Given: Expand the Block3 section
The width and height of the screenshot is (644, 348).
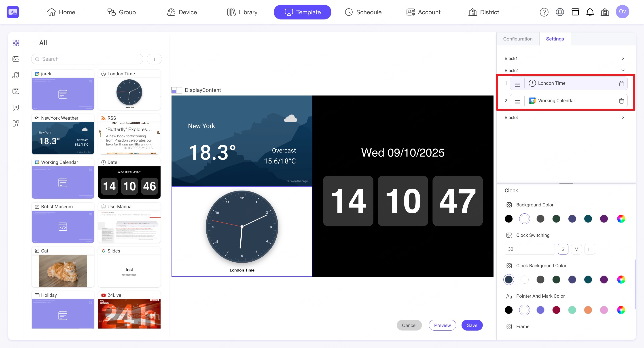Looking at the screenshot, I should click(623, 117).
